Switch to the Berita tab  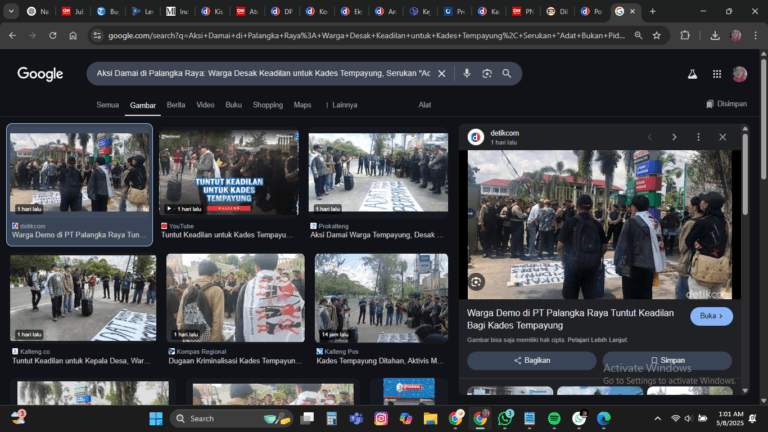176,105
